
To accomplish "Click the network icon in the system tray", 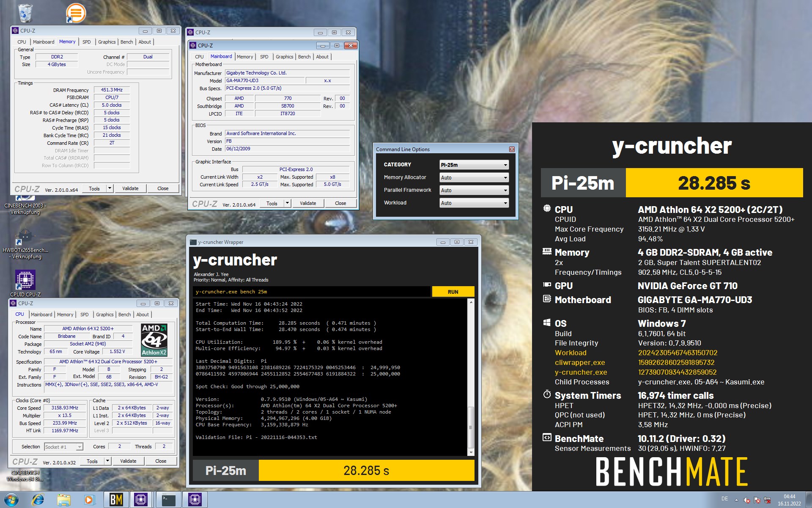I will 767,500.
